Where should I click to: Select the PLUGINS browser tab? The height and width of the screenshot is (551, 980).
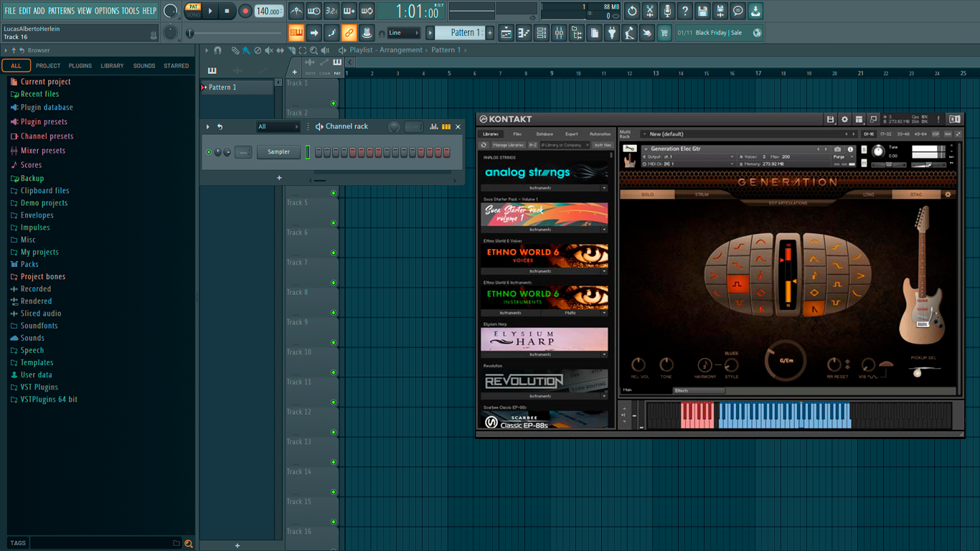coord(80,66)
